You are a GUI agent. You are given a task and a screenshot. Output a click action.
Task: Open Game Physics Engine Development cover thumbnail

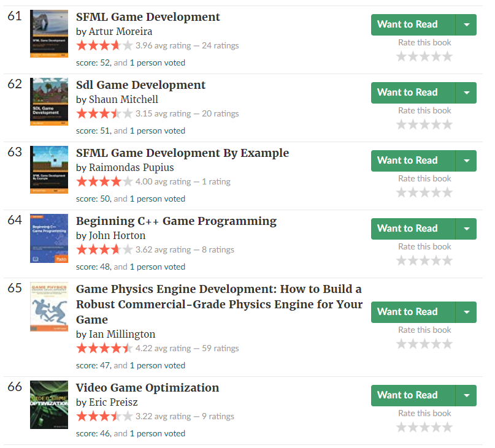[49, 306]
